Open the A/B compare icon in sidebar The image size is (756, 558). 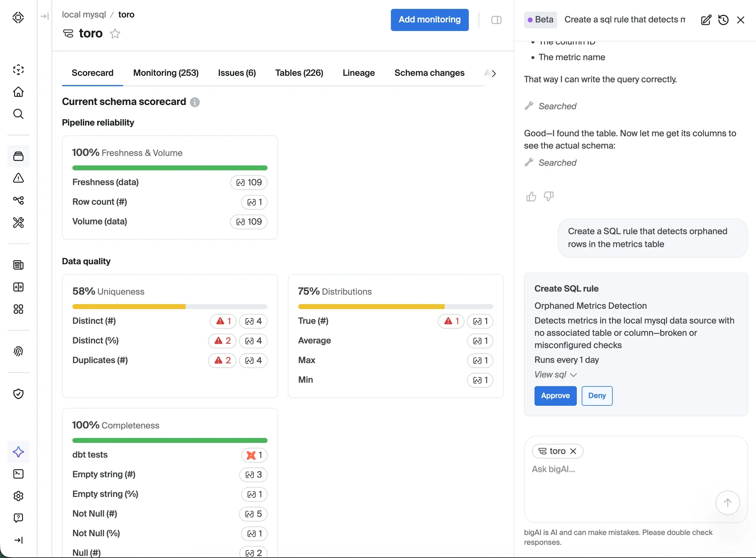18,287
